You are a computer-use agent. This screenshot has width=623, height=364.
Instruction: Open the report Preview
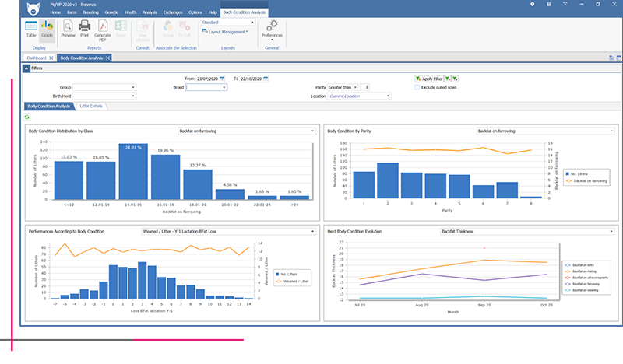pyautogui.click(x=68, y=29)
